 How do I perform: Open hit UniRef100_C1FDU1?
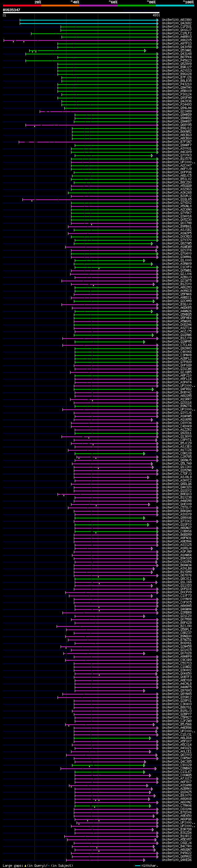click(177, 26)
